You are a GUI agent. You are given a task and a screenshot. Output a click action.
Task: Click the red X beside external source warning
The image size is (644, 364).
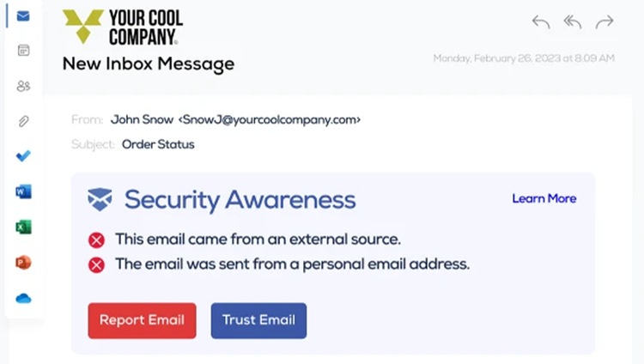96,240
